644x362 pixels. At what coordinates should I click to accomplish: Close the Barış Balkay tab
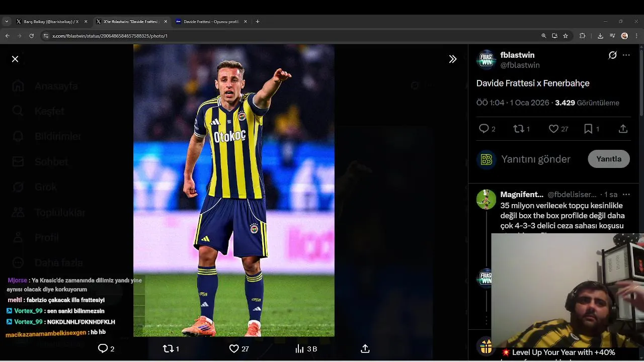pos(86,22)
